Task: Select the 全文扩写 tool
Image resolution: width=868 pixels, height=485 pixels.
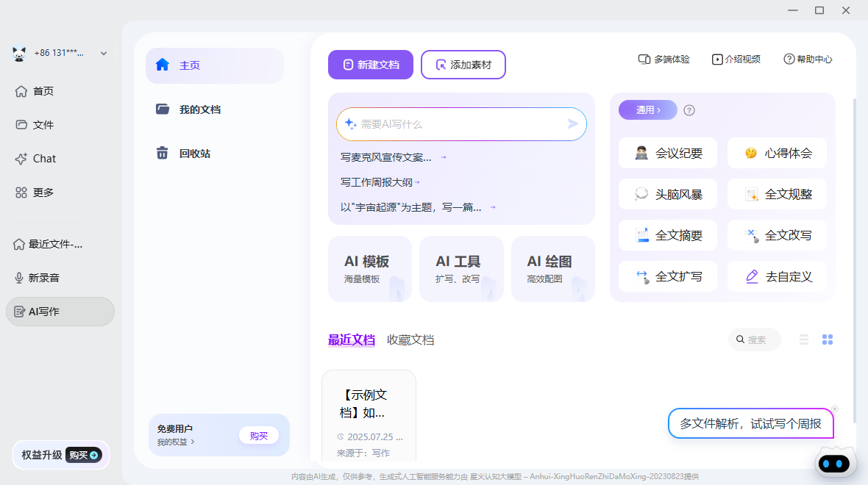Action: coord(668,276)
